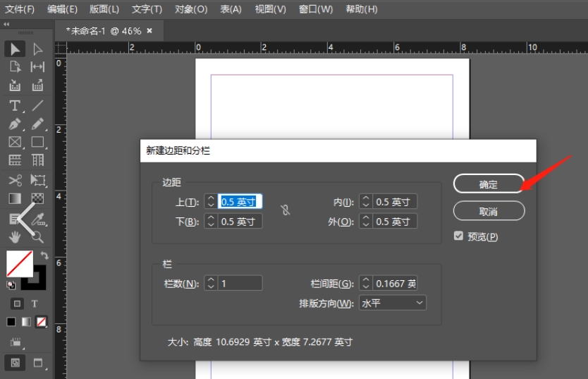Open the 视图(V) menu
The image size is (588, 379).
coord(270,9)
